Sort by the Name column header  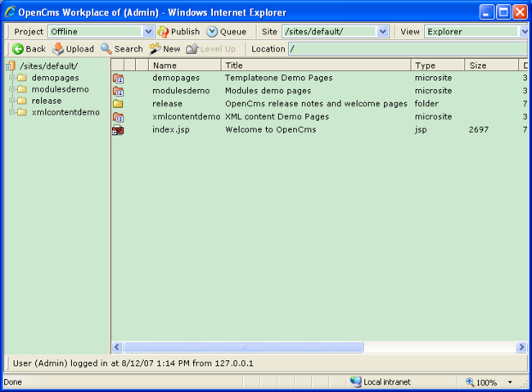[x=185, y=65]
